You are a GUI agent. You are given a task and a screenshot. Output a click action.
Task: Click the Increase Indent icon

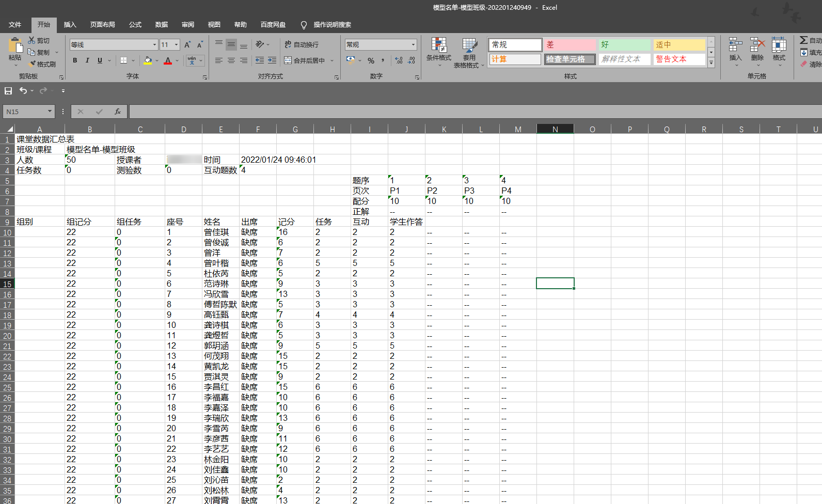[x=272, y=61]
